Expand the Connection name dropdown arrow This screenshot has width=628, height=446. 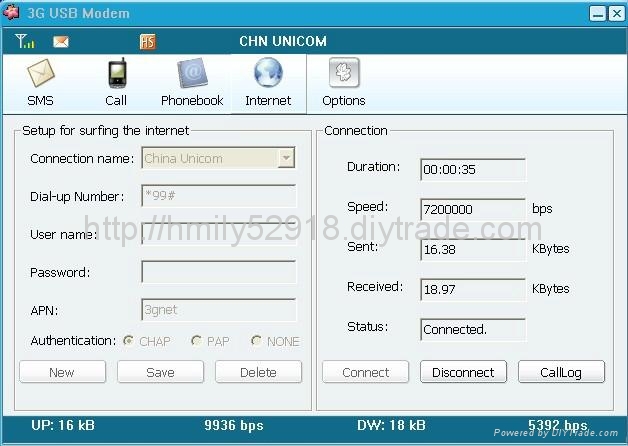(x=286, y=158)
